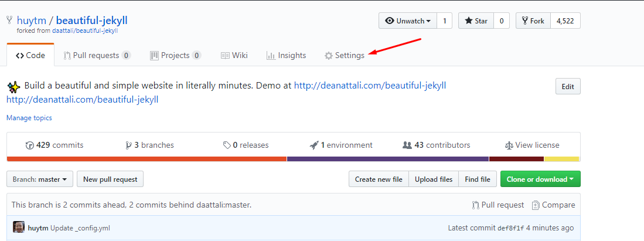The width and height of the screenshot is (644, 241).
Task: Open beautiful-jekyll repository name link
Action: [x=91, y=21]
